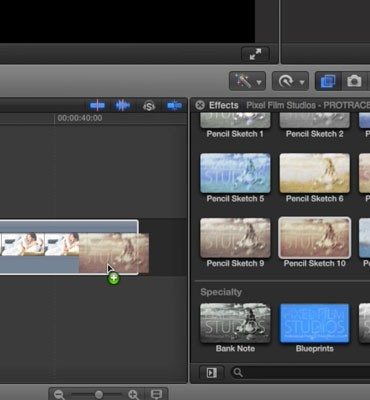370x400 pixels.
Task: Open the Enhancements magic wand menu
Action: point(247,81)
